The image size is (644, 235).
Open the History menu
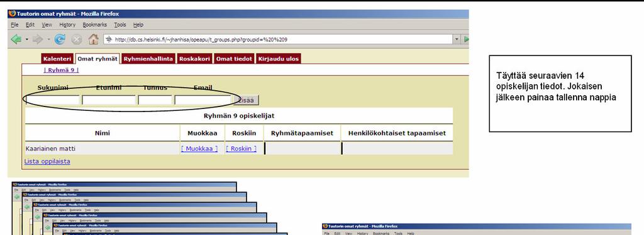click(67, 25)
